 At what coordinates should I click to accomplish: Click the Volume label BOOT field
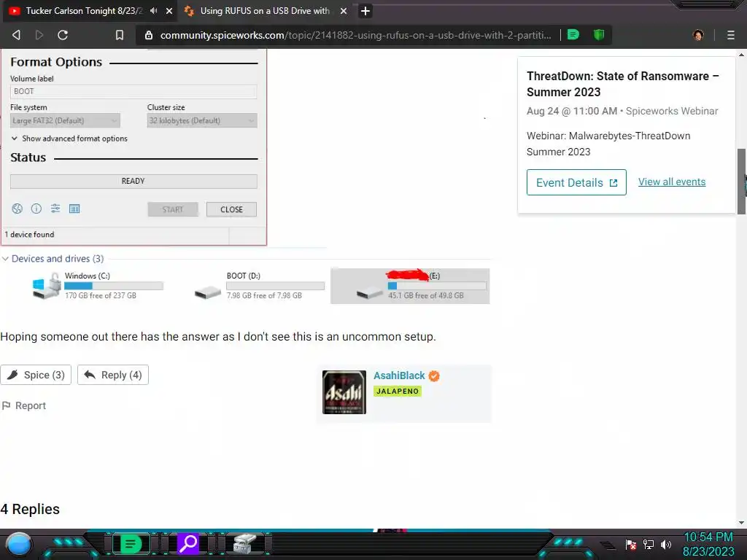click(133, 91)
